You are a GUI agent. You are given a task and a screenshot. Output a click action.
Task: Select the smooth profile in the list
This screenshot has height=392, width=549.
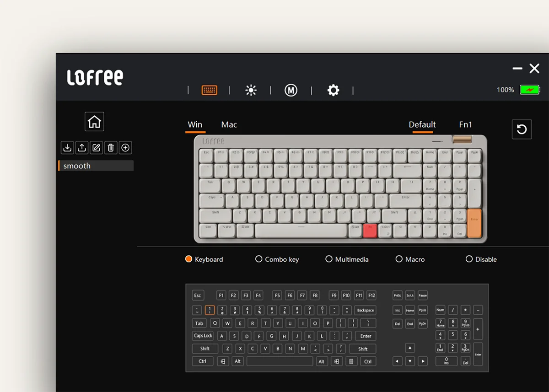[x=96, y=166]
